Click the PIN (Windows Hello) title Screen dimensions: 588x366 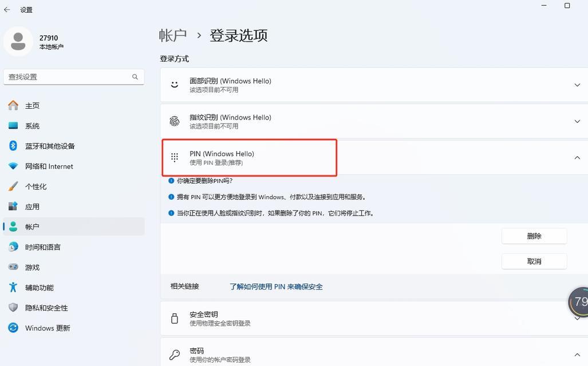tap(222, 154)
